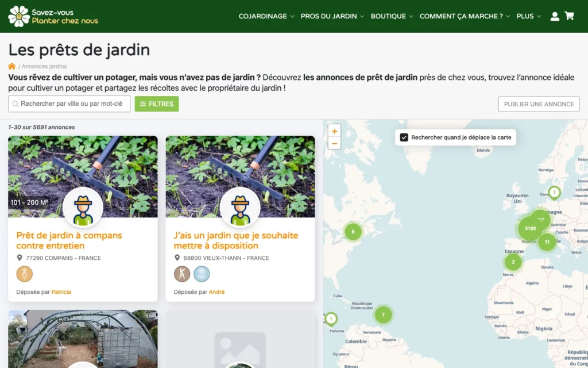Image resolution: width=588 pixels, height=368 pixels.
Task: Toggle 'Rechercher quand je déplace la carte' checkbox
Action: click(x=404, y=137)
